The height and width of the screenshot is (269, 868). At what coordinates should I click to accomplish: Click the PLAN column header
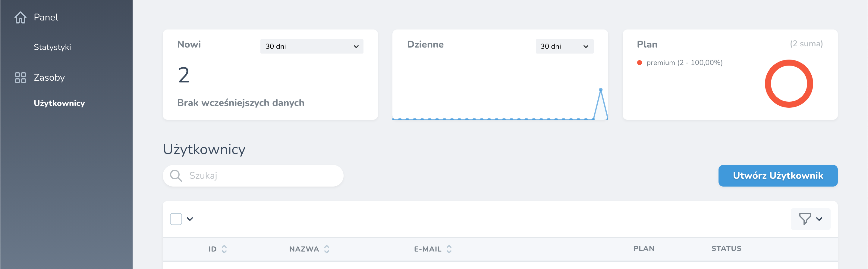click(643, 249)
